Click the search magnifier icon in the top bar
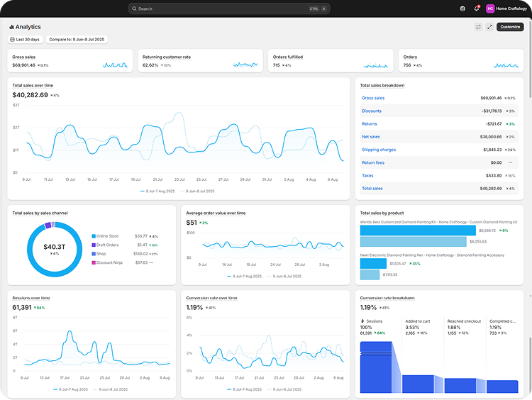532x400 pixels. click(x=134, y=9)
